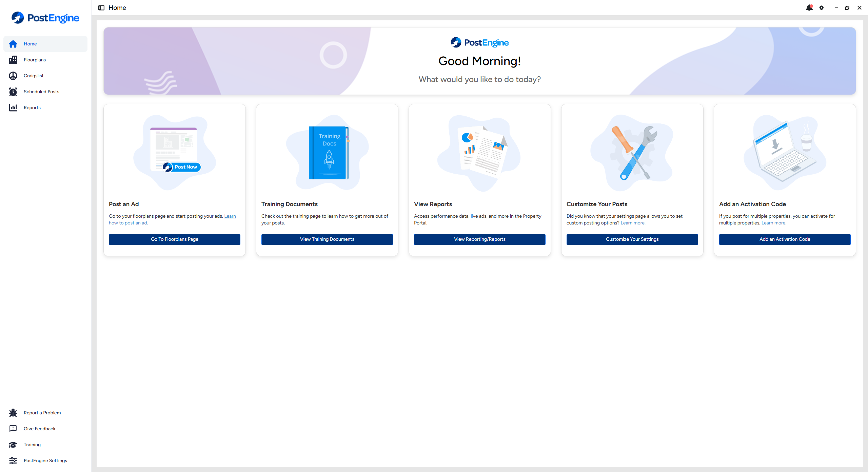Open the Craigslist peace-sign icon
This screenshot has height=472, width=868.
point(13,76)
